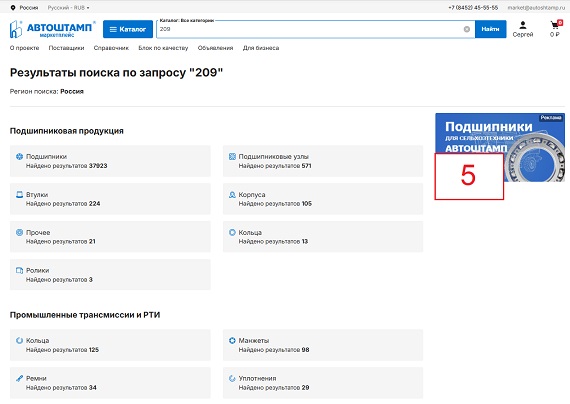Click the Найти search button
Screen dimensions: 570x404
coord(490,29)
